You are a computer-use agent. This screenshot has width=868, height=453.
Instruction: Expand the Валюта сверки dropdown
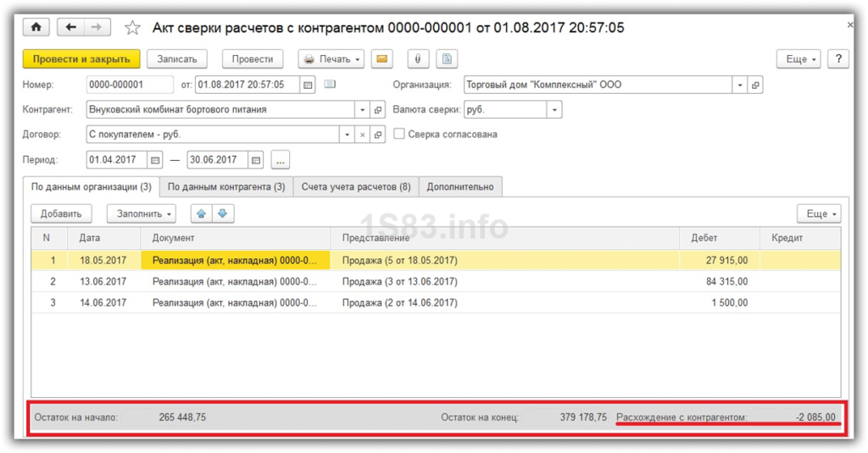point(554,109)
